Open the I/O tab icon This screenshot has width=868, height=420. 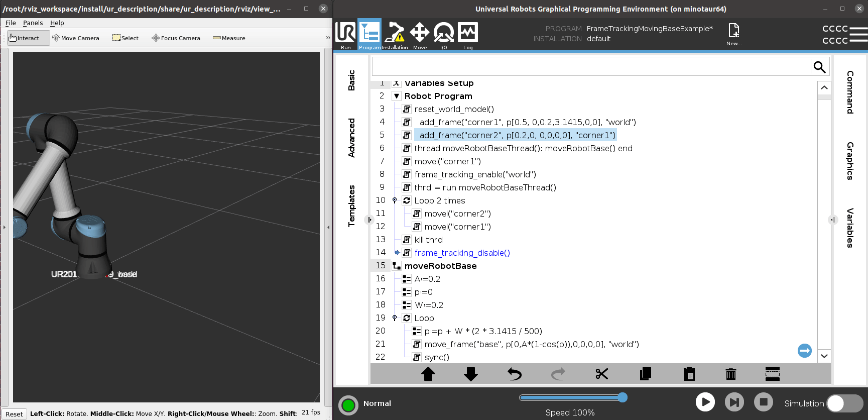tap(444, 35)
